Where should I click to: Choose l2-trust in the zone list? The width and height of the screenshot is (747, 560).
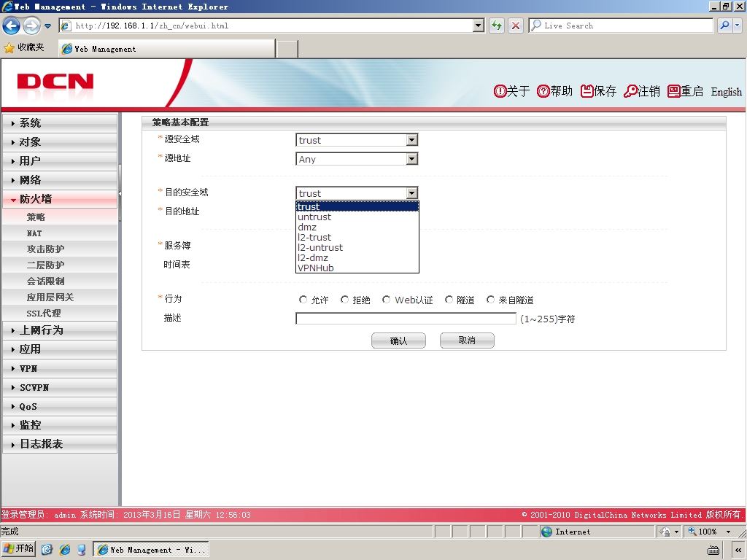point(357,237)
